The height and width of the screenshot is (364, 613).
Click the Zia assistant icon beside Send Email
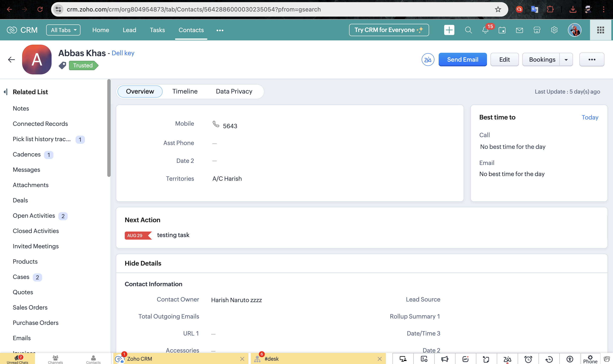click(x=428, y=60)
